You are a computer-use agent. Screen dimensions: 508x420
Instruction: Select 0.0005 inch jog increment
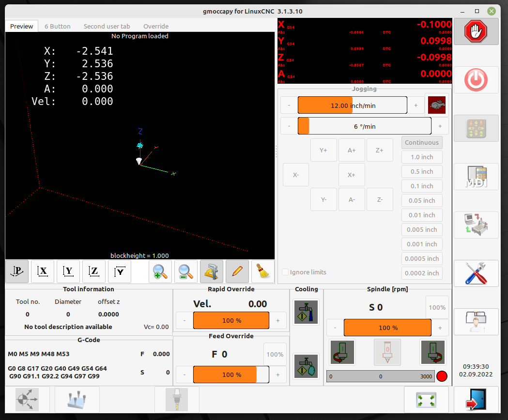click(x=422, y=259)
